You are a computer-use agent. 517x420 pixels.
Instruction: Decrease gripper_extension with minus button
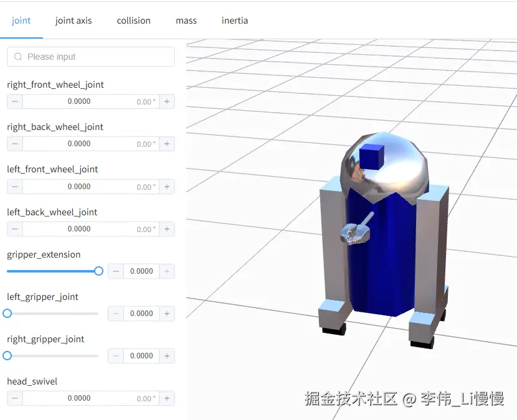(116, 271)
